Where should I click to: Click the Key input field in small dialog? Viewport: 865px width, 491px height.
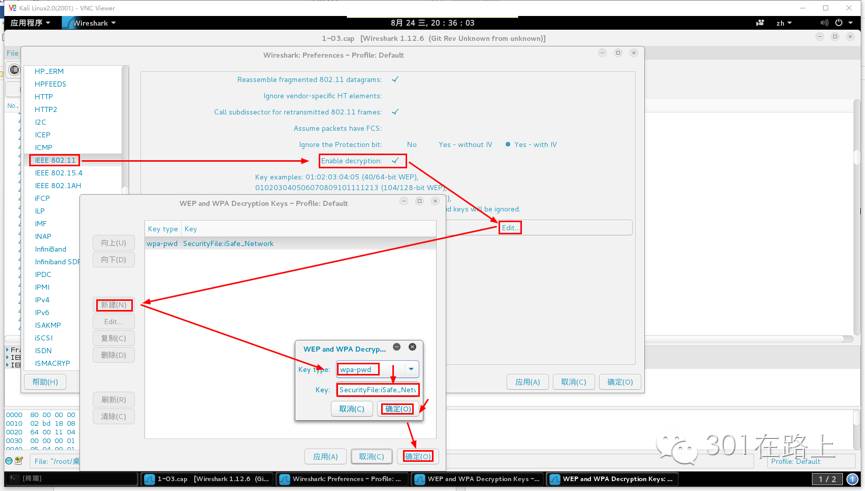pos(377,389)
